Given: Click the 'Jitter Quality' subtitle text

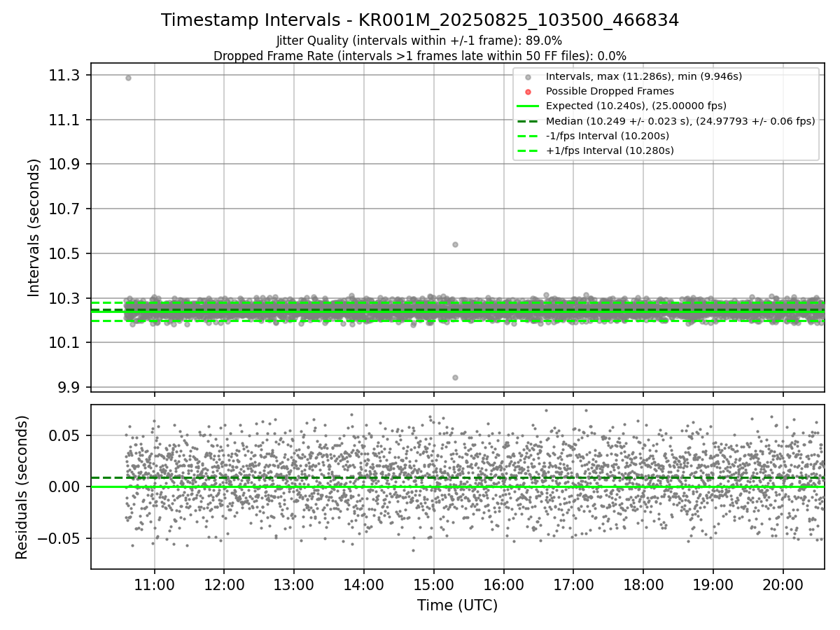Looking at the screenshot, I should pos(420,41).
